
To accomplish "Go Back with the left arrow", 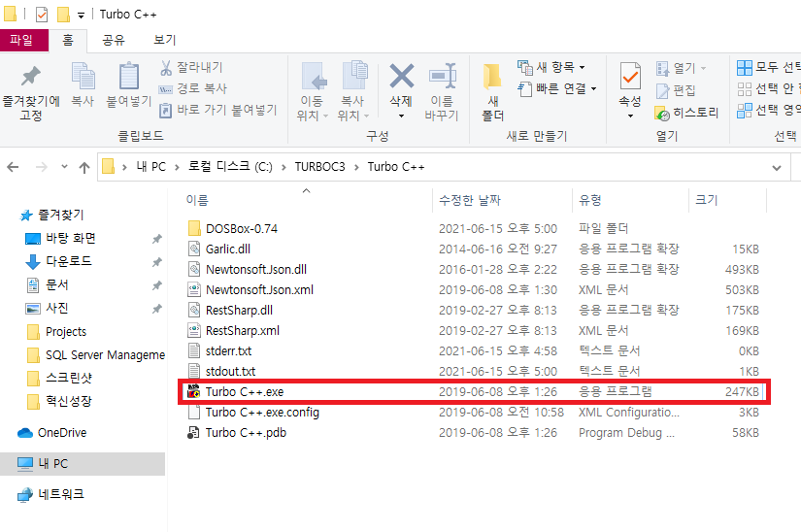I will (14, 167).
